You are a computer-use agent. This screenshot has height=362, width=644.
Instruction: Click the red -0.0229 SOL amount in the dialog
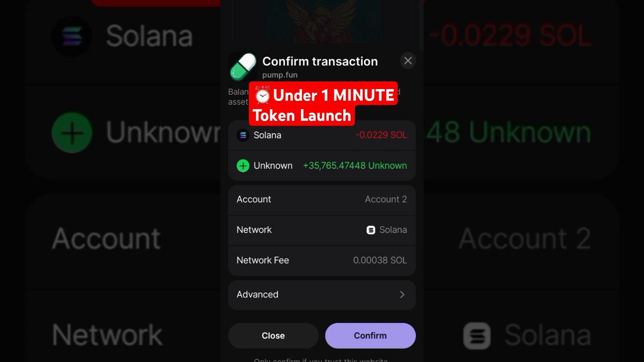click(x=381, y=135)
